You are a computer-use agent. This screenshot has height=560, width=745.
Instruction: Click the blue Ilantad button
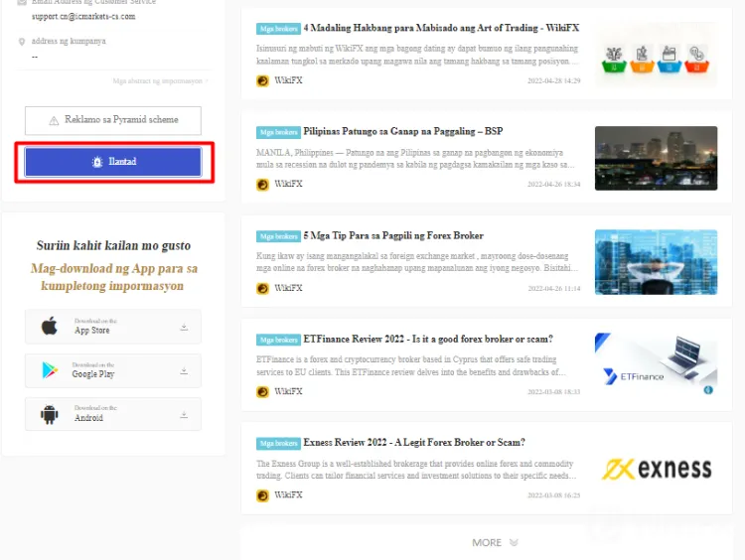113,162
